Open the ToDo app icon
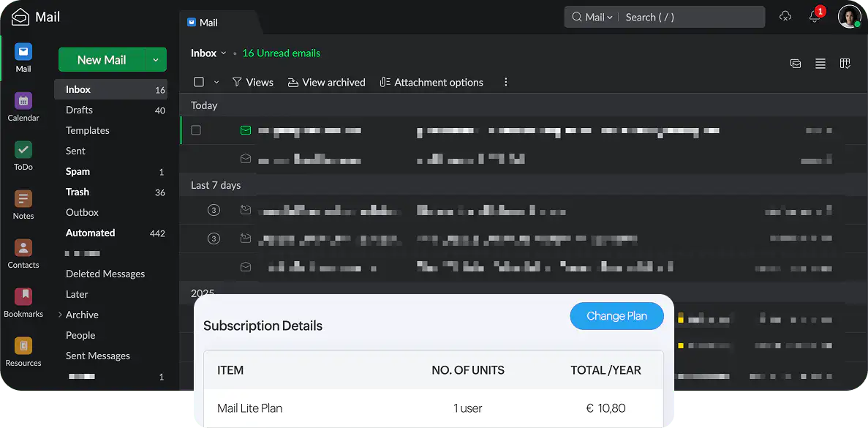This screenshot has height=428, width=868. click(23, 151)
